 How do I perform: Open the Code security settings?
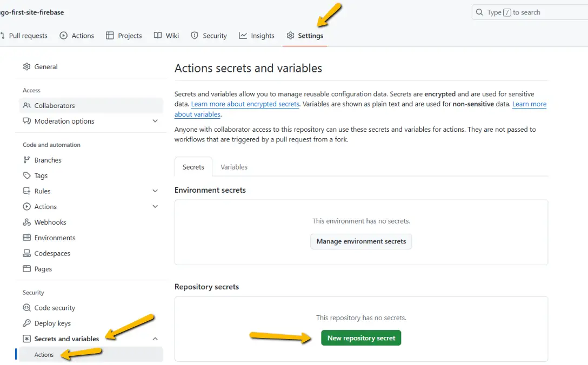point(54,307)
